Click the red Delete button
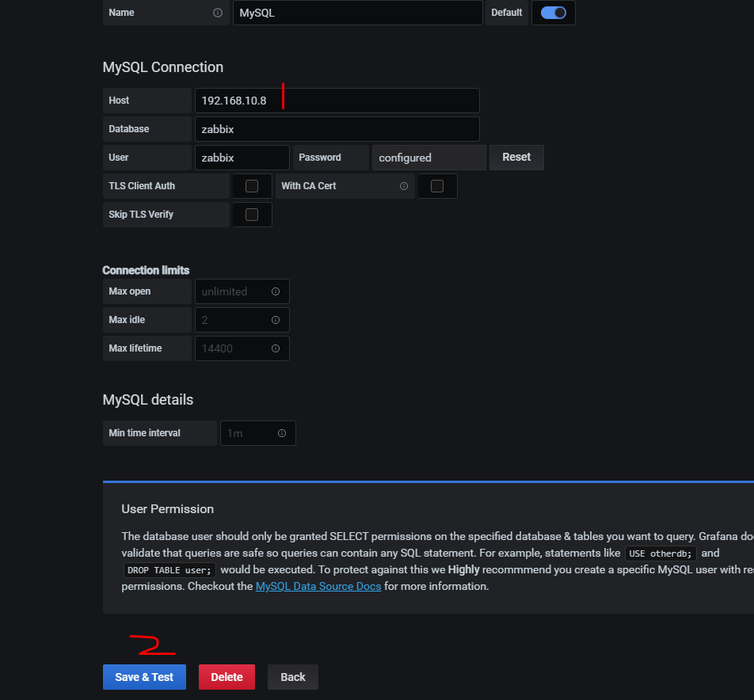The width and height of the screenshot is (754, 700). tap(227, 677)
